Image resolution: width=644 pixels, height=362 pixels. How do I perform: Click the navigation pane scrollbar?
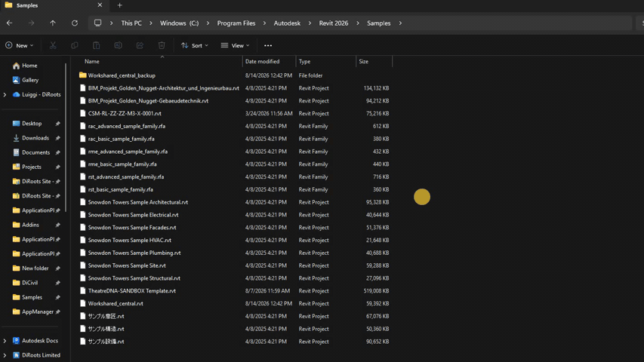coord(66,137)
